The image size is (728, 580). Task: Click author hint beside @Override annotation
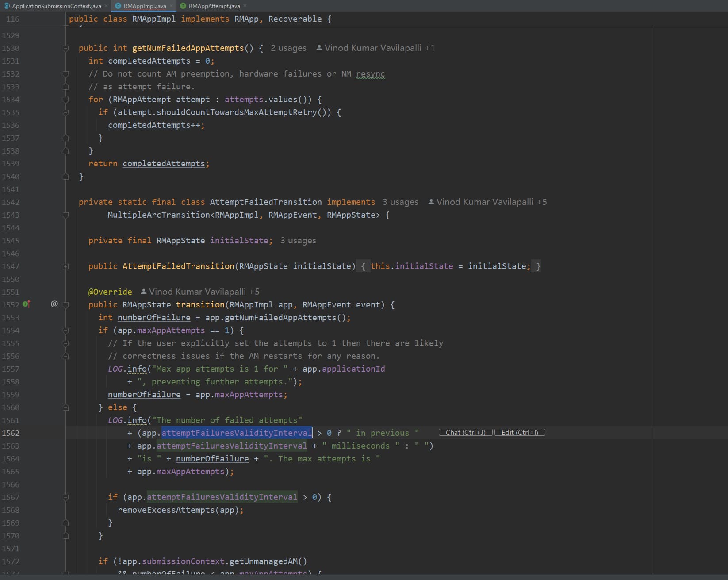pyautogui.click(x=200, y=292)
